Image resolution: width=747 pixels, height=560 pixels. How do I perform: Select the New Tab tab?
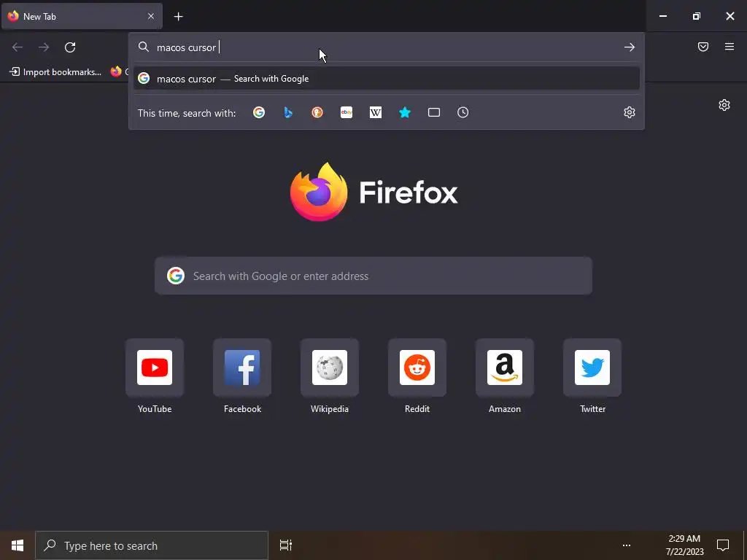pyautogui.click(x=82, y=16)
